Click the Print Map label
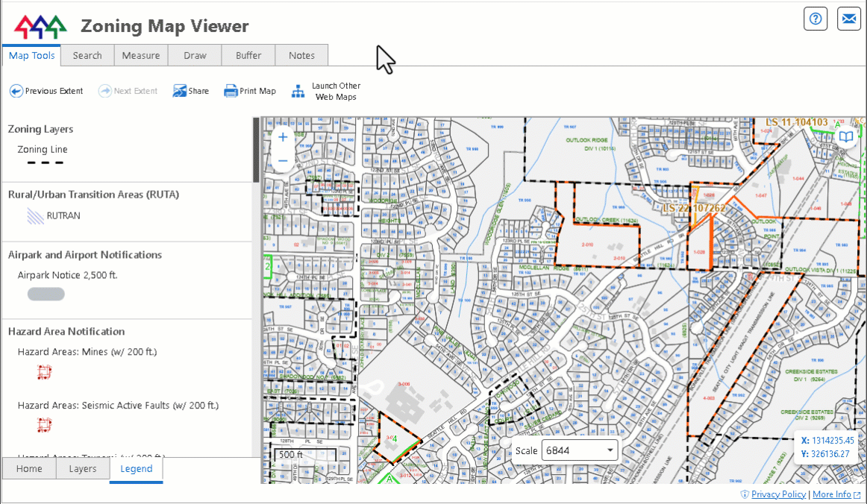This screenshot has width=867, height=504. pyautogui.click(x=257, y=91)
